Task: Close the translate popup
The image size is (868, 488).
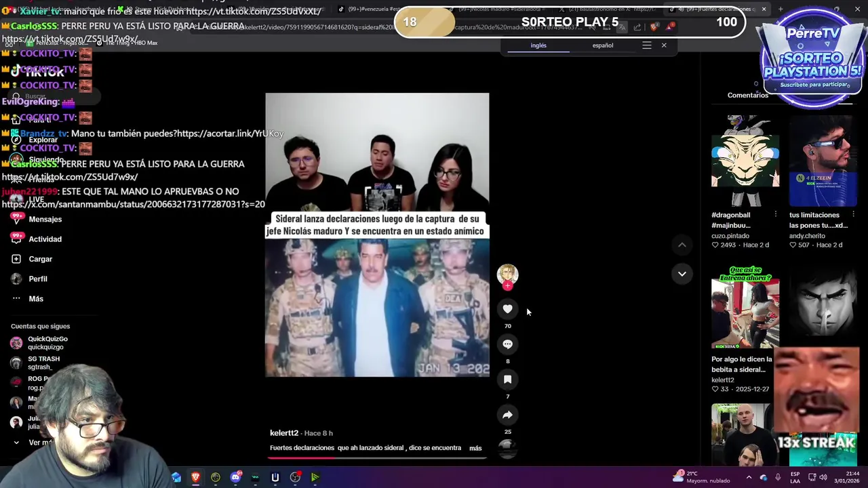Action: [664, 45]
